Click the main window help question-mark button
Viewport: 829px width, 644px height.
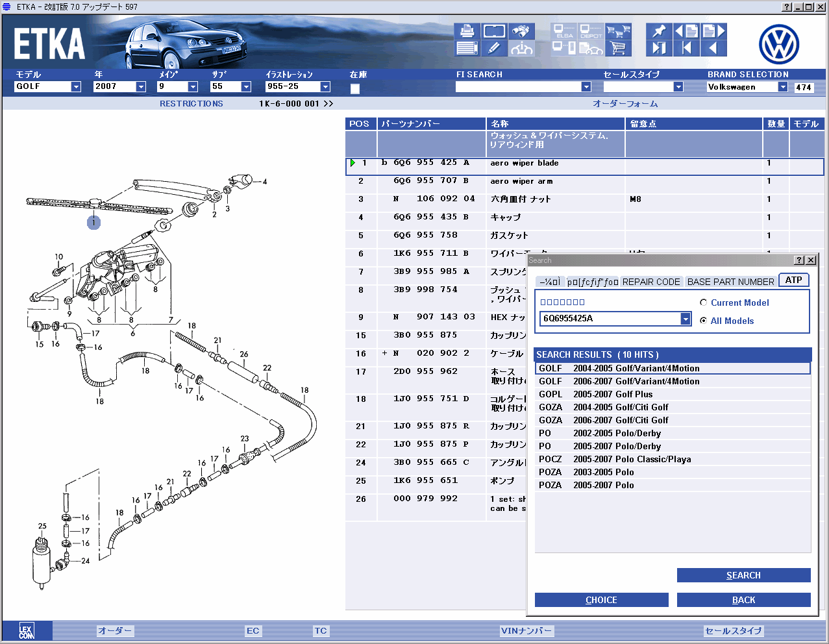(787, 6)
